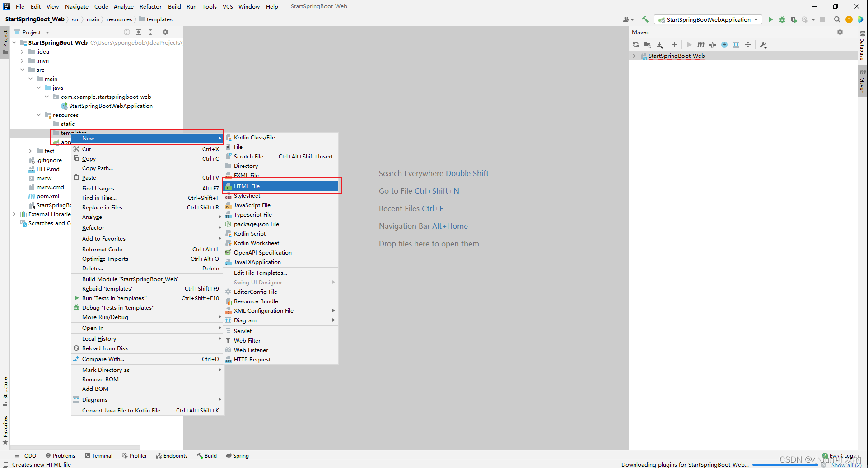Toggle Maven Skip Tests mode lightning icon

pyautogui.click(x=724, y=45)
